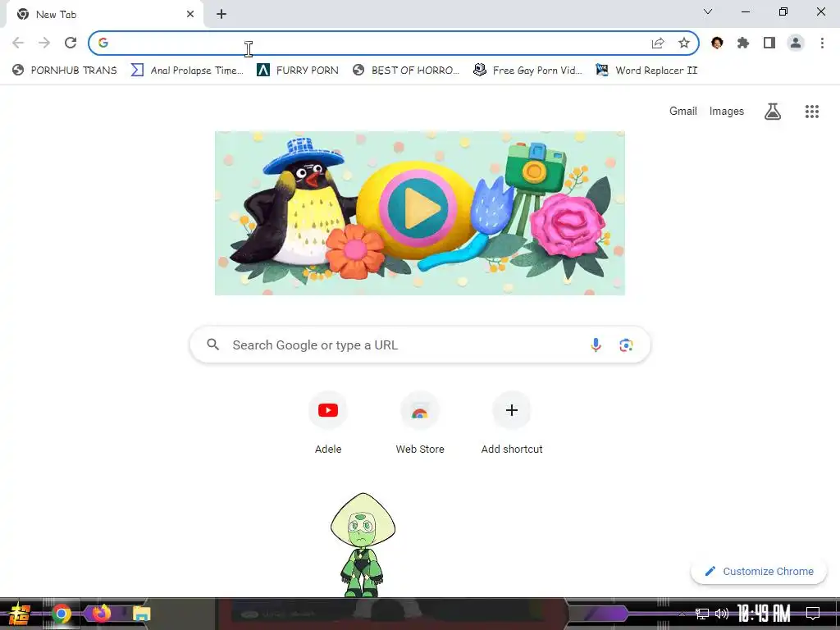Screen dimensions: 840x630
Task: Launch Firefox from the taskbar
Action: pyautogui.click(x=101, y=613)
